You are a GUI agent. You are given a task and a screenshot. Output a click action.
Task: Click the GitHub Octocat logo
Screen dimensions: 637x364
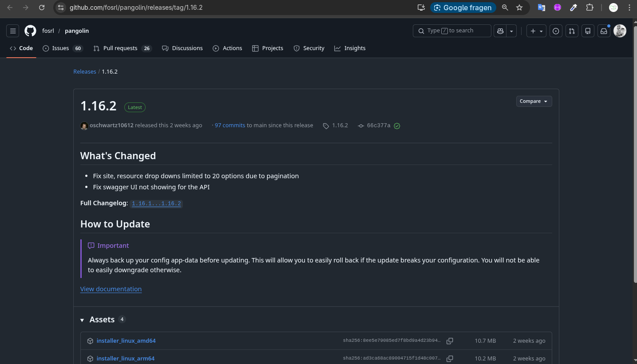pos(30,31)
